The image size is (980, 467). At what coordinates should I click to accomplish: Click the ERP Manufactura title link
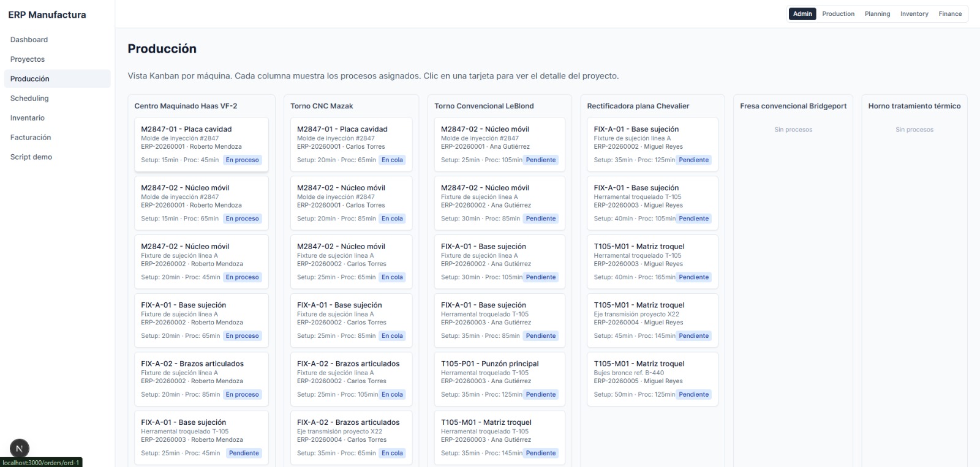[47, 15]
